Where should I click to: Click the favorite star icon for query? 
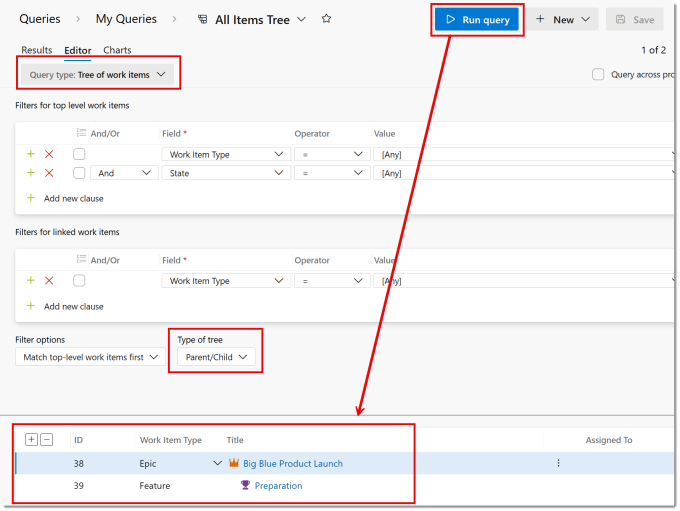click(326, 19)
